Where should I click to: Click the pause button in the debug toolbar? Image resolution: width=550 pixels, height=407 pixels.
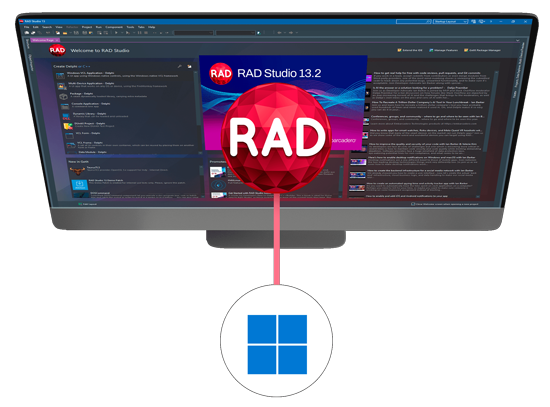click(x=139, y=33)
